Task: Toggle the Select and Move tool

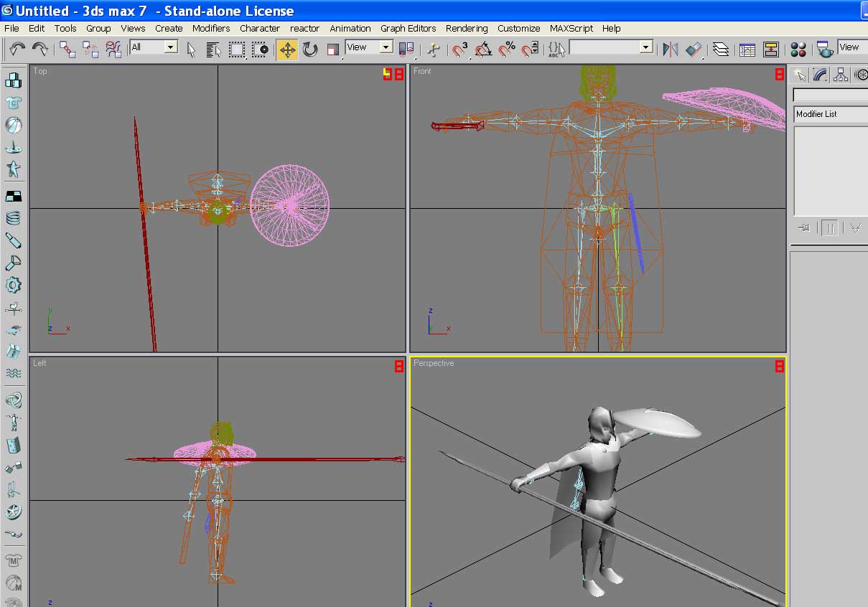Action: pos(287,50)
